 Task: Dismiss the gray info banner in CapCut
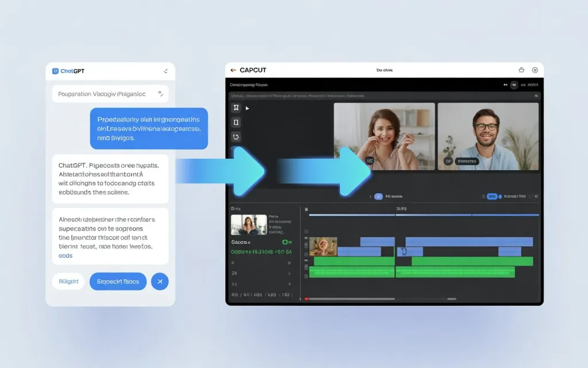point(536,96)
